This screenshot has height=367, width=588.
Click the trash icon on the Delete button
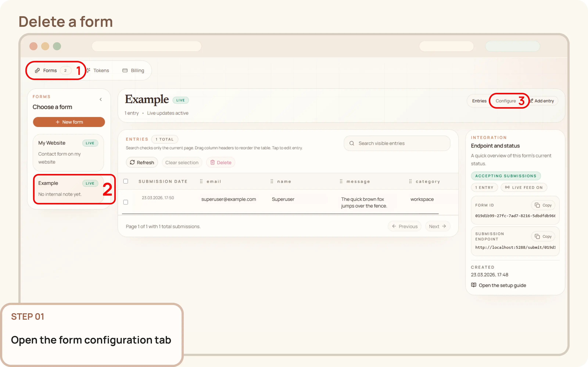pyautogui.click(x=213, y=162)
